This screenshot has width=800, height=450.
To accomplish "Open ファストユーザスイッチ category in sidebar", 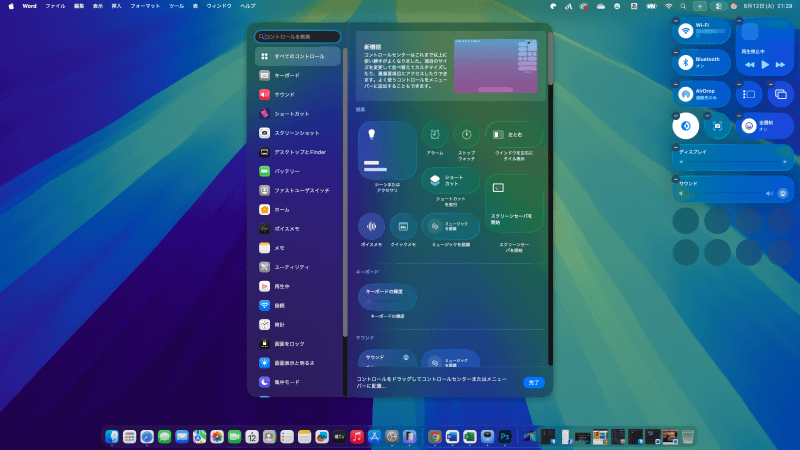I will pos(297,190).
